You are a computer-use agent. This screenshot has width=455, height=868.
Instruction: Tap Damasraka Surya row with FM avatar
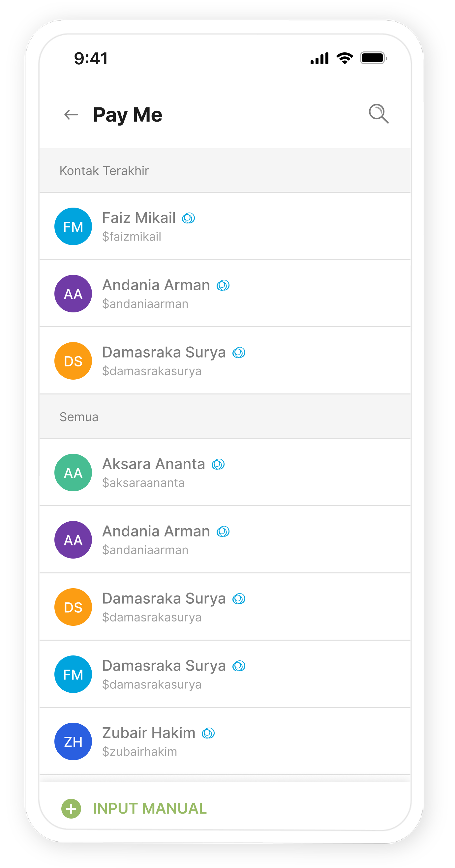click(x=225, y=674)
